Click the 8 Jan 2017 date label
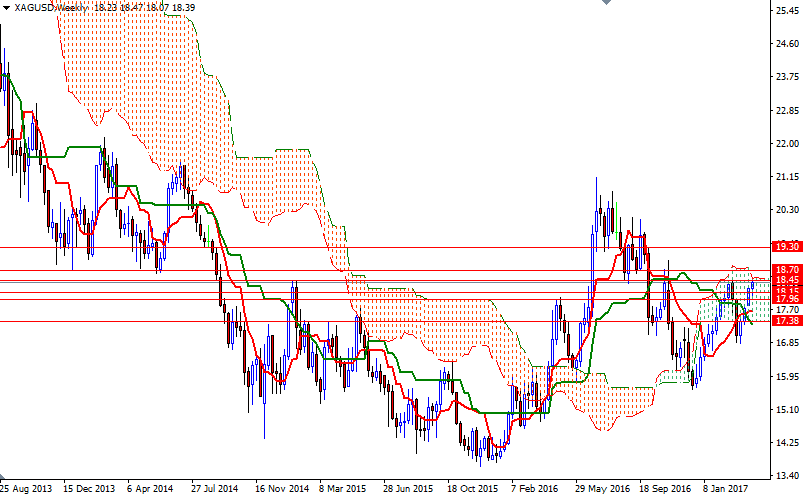Viewport: 803px width, 495px height. (726, 489)
